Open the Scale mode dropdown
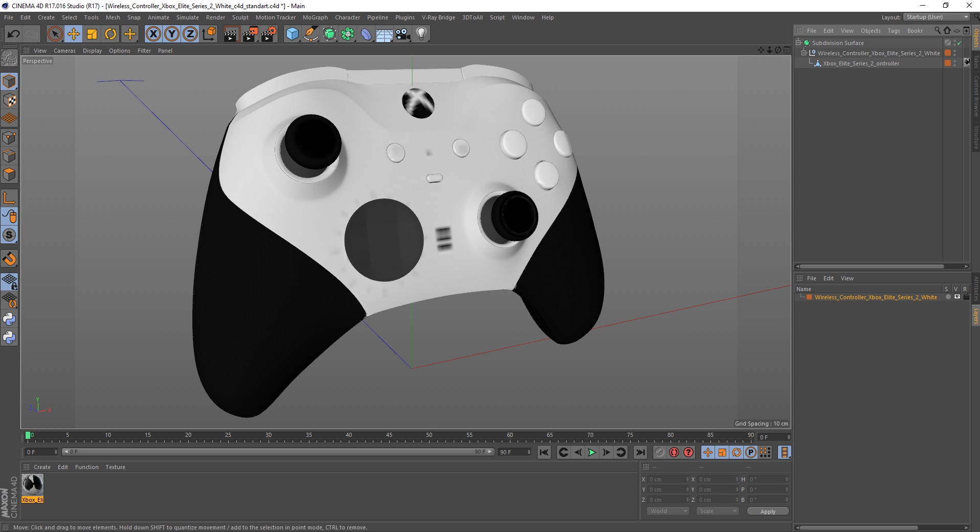The height and width of the screenshot is (532, 980). [718, 511]
